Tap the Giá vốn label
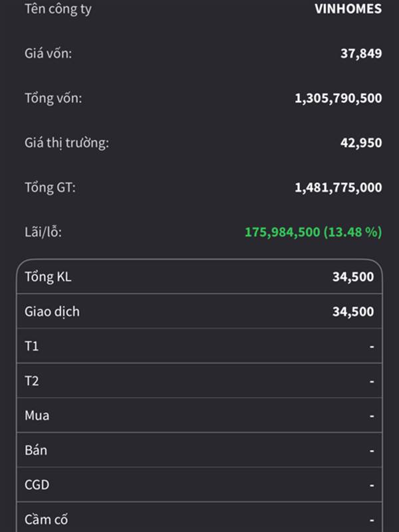The width and height of the screenshot is (399, 532). point(48,53)
